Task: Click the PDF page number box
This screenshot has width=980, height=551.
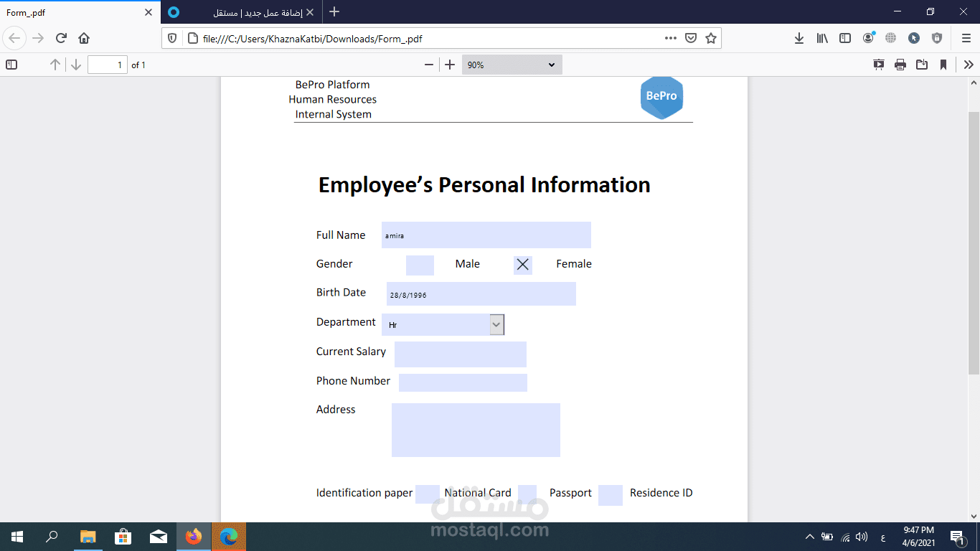Action: coord(108,65)
